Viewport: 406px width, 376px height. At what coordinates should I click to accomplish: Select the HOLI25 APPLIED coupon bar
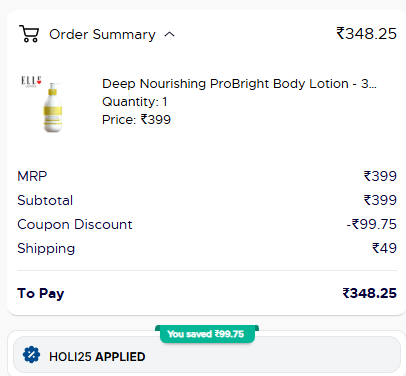point(207,355)
